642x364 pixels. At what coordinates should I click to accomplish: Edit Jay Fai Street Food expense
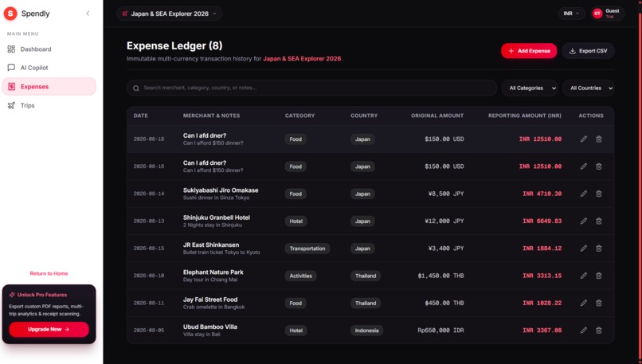(x=583, y=303)
